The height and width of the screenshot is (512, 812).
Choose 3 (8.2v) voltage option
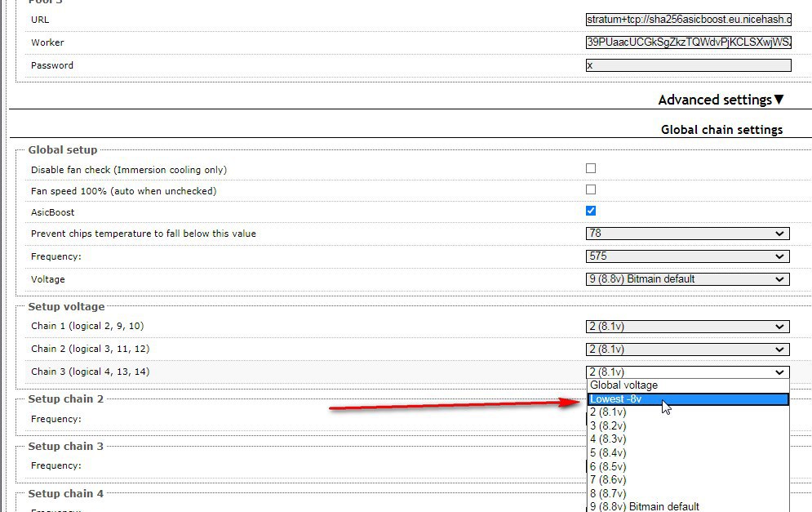[688, 426]
